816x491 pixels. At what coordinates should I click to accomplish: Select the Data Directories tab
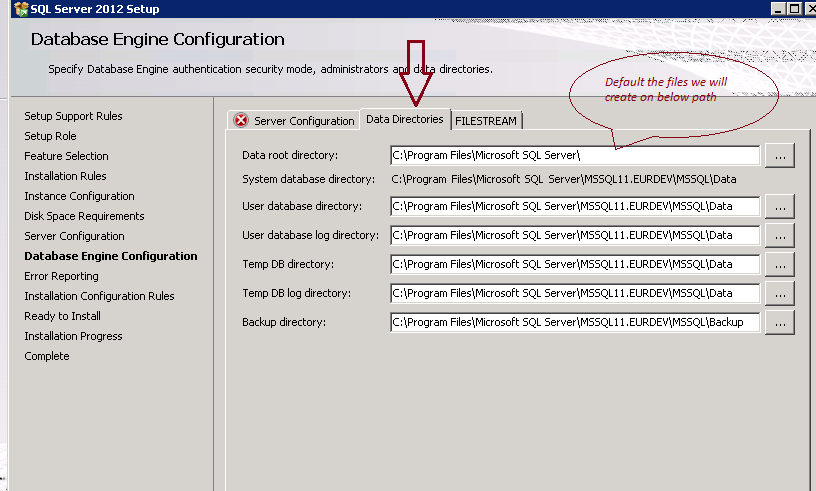point(405,119)
